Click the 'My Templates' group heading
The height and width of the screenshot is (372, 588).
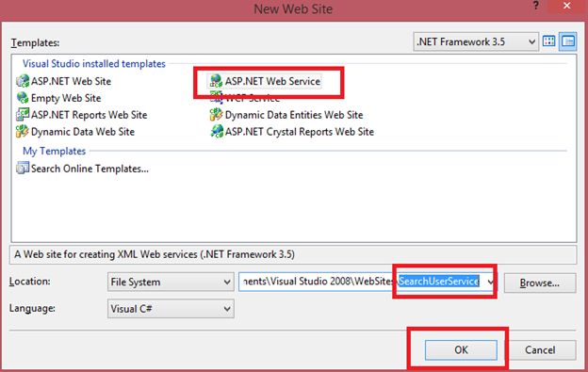[54, 151]
